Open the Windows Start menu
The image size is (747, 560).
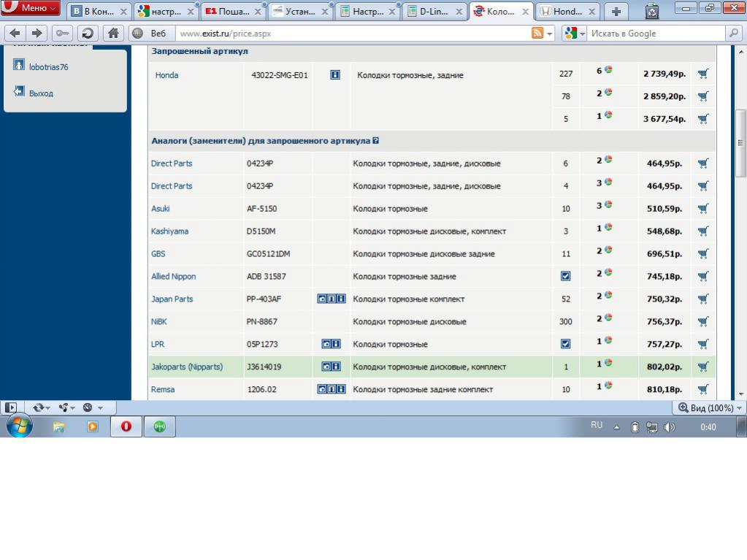(19, 426)
